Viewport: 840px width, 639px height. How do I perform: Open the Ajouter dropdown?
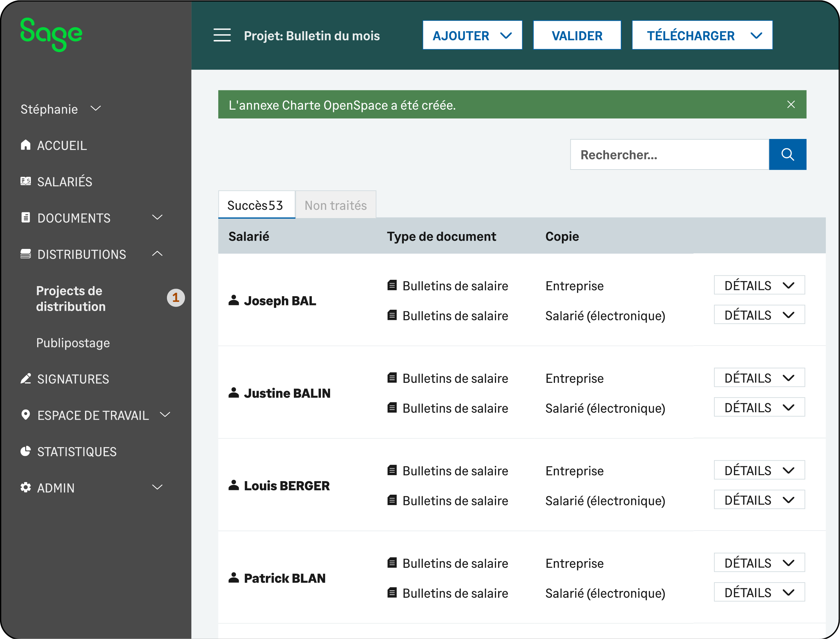click(x=472, y=35)
